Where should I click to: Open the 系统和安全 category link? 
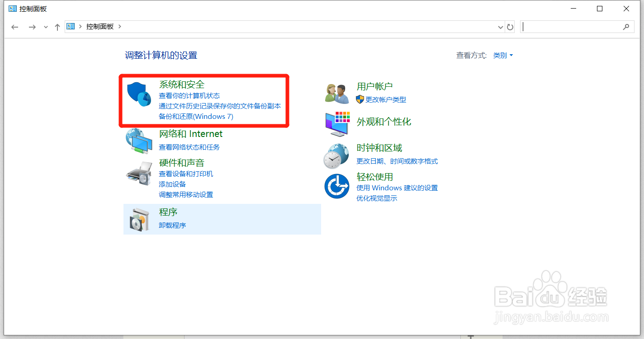(182, 85)
